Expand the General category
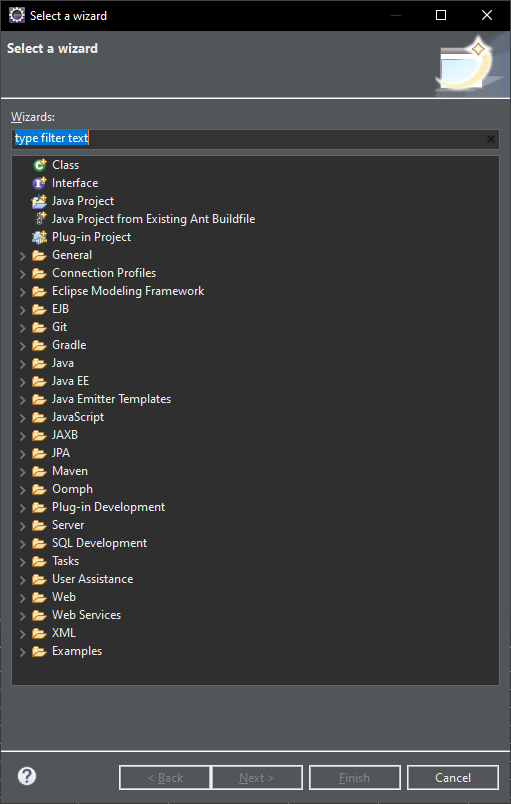 tap(23, 255)
